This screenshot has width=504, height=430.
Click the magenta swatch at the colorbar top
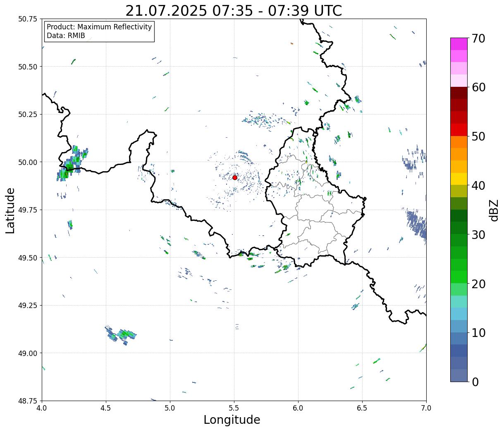[459, 44]
